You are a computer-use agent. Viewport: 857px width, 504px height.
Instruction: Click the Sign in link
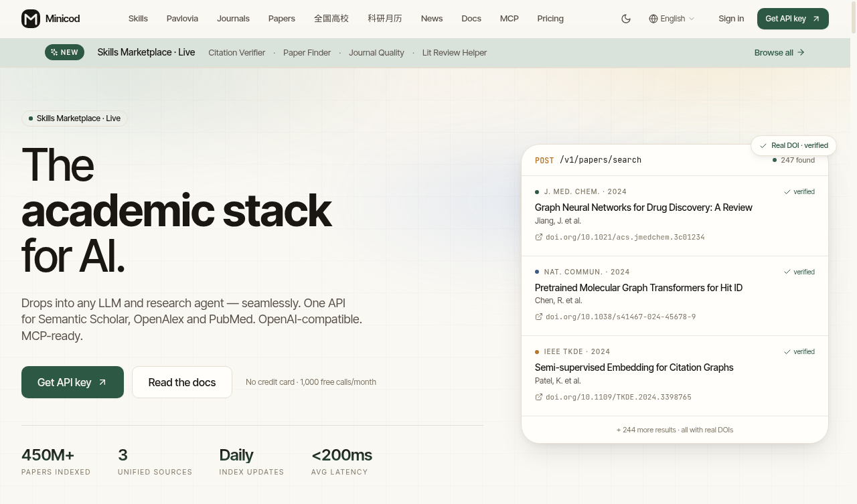[731, 19]
